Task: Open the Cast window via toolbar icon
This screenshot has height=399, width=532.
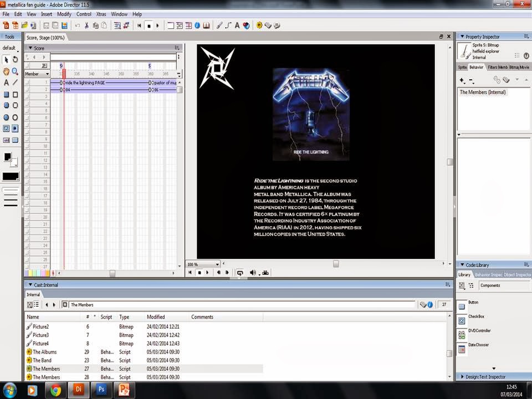Action: [x=180, y=25]
